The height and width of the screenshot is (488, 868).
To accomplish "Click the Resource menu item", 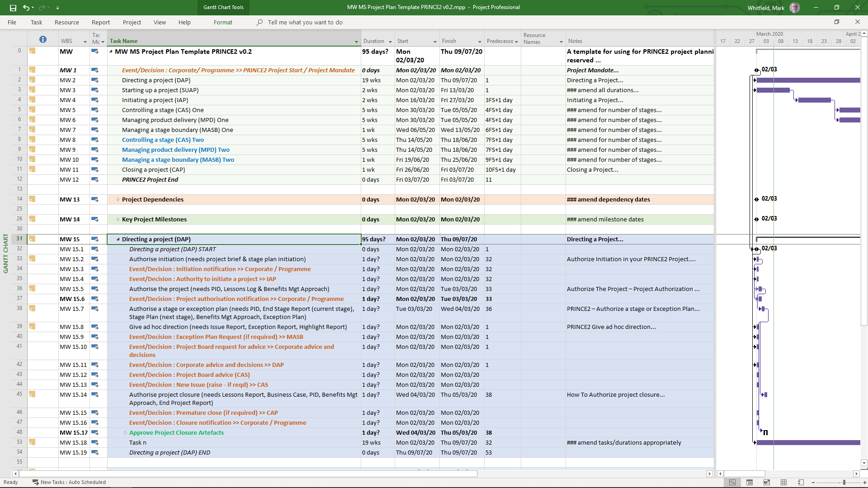I will click(67, 22).
